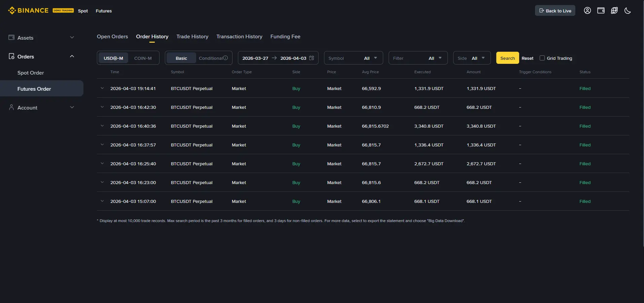The image size is (644, 303).
Task: Click the start date 2026-03-27
Action: click(255, 58)
